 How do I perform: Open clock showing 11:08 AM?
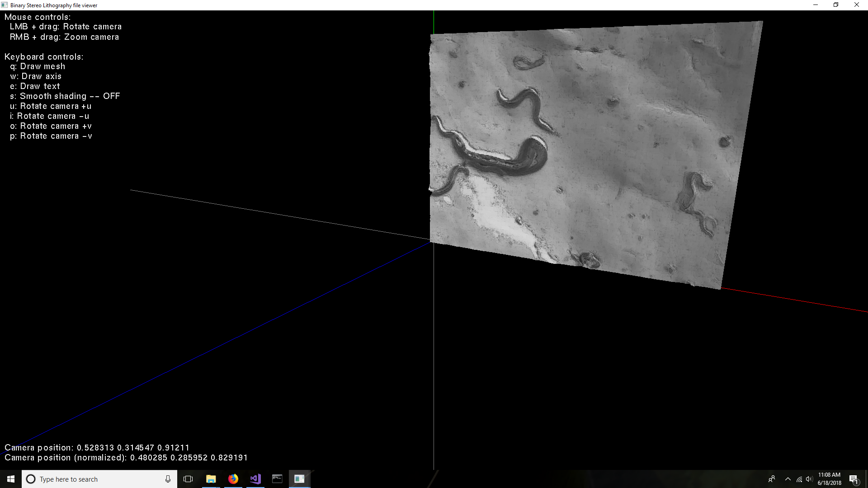(829, 479)
